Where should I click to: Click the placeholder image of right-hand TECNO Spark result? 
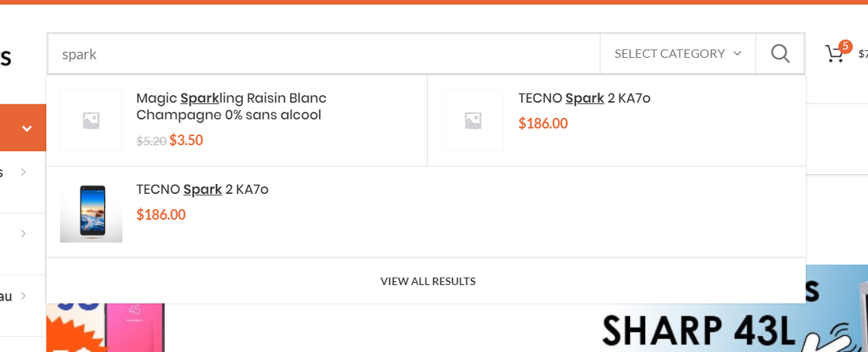point(473,120)
